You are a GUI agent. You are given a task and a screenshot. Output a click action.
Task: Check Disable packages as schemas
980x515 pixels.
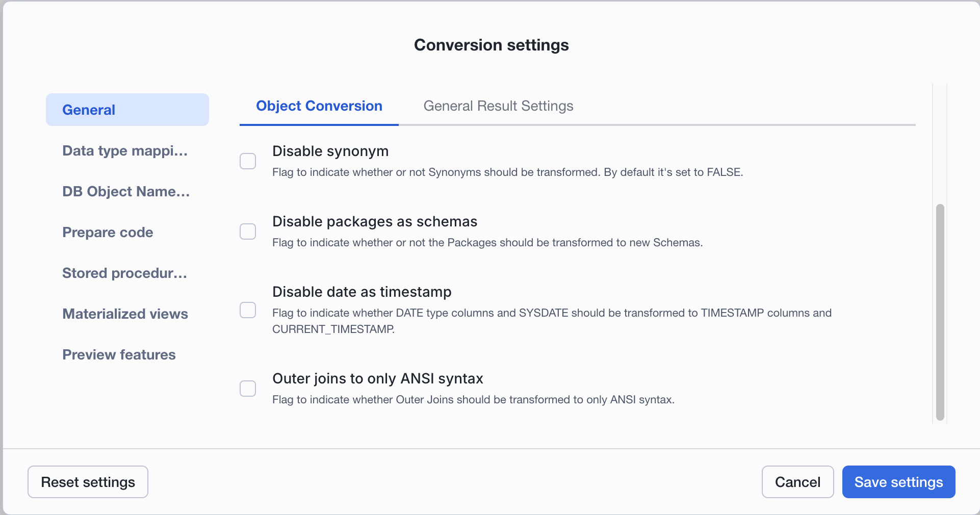pyautogui.click(x=248, y=231)
